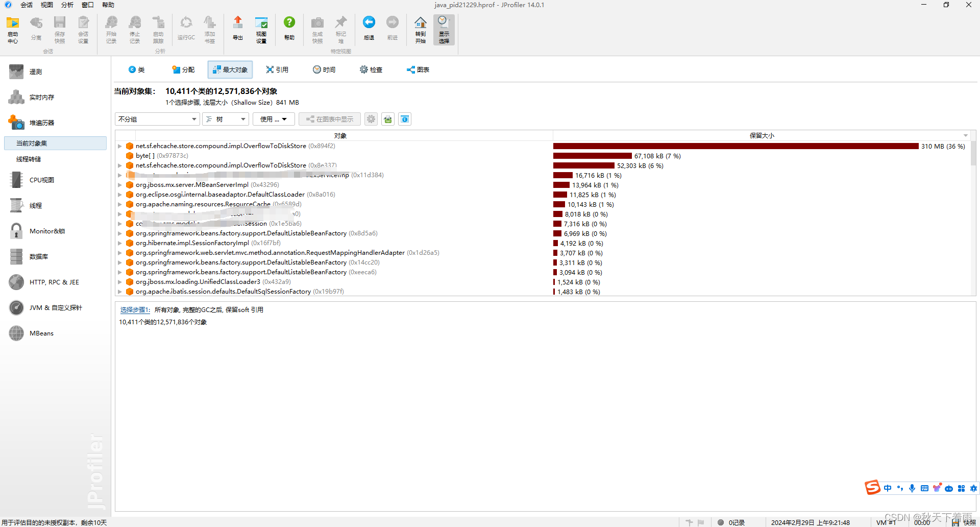Open the 遥测 telemetries view
This screenshot has width=980, height=527.
[35, 71]
